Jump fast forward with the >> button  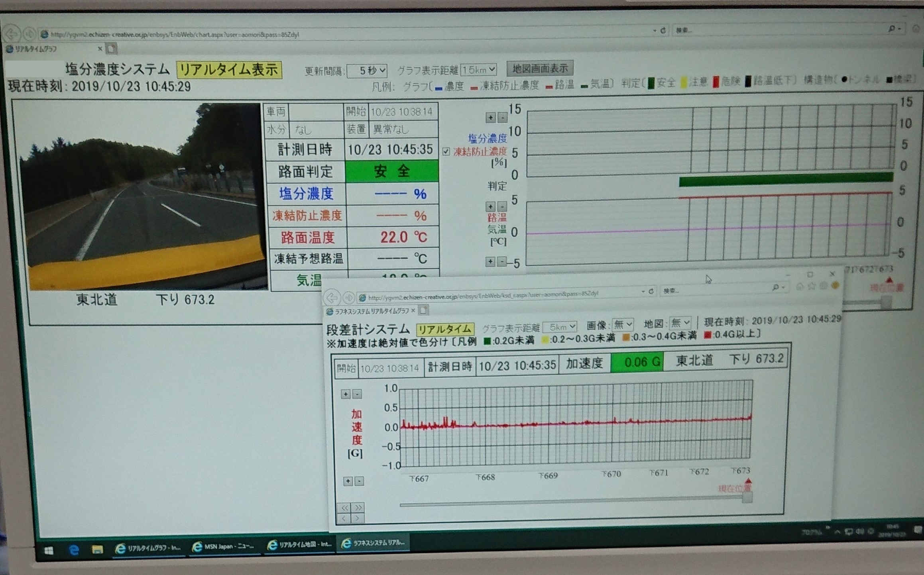tap(358, 508)
